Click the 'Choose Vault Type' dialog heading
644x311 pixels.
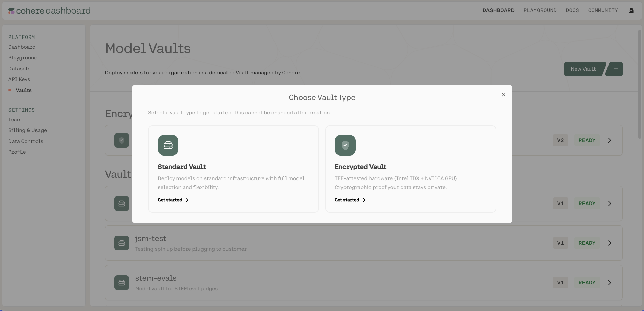pyautogui.click(x=322, y=98)
